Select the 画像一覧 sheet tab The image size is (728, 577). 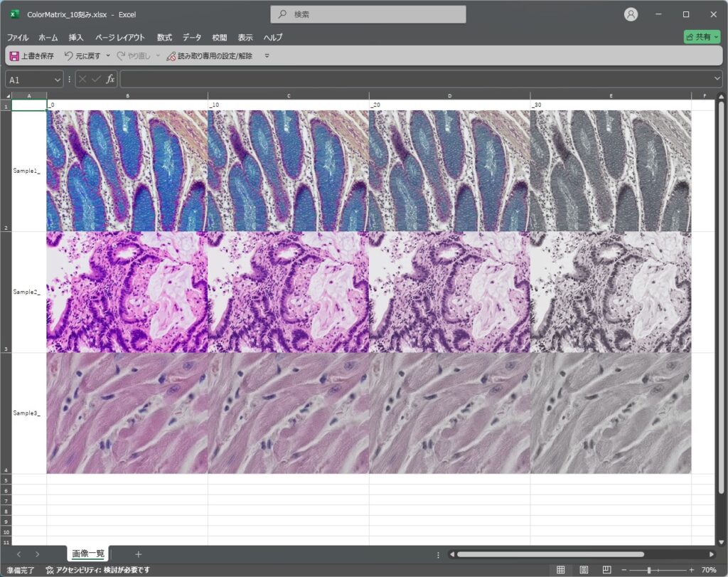[x=88, y=554]
